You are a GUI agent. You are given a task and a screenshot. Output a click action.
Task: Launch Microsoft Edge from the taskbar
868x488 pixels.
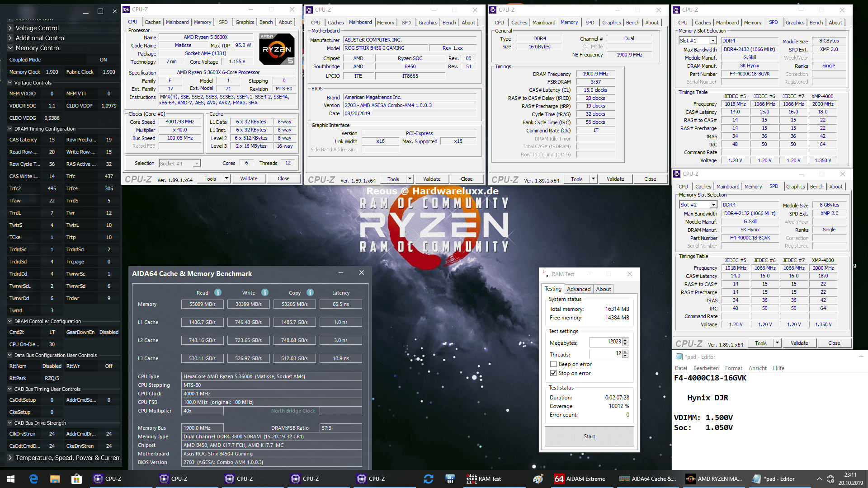pyautogui.click(x=33, y=479)
